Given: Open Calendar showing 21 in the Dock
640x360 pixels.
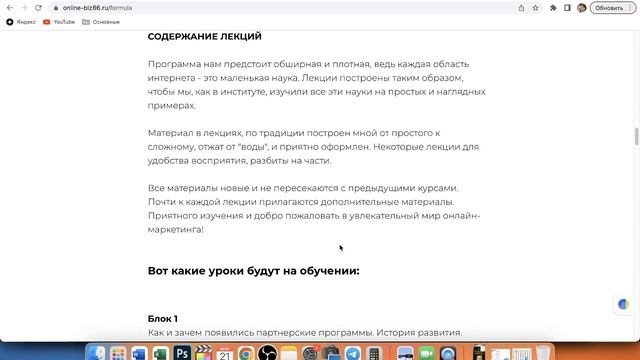Looking at the screenshot, I should [224, 353].
